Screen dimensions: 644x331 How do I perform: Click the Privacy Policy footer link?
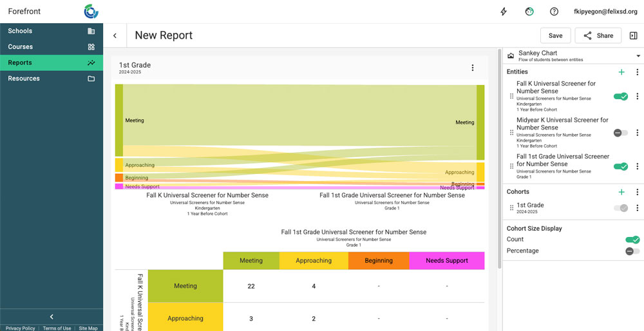(20, 328)
